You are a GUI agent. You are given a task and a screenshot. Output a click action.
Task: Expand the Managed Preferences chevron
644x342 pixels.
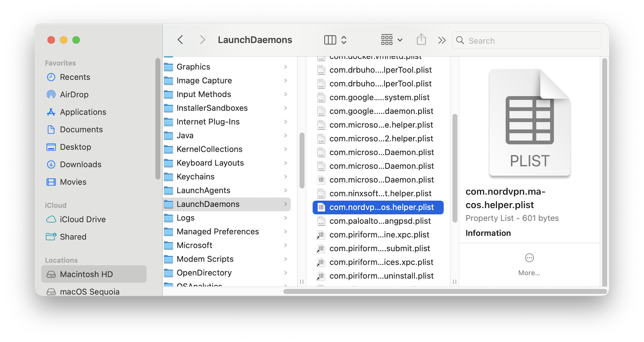pyautogui.click(x=285, y=231)
